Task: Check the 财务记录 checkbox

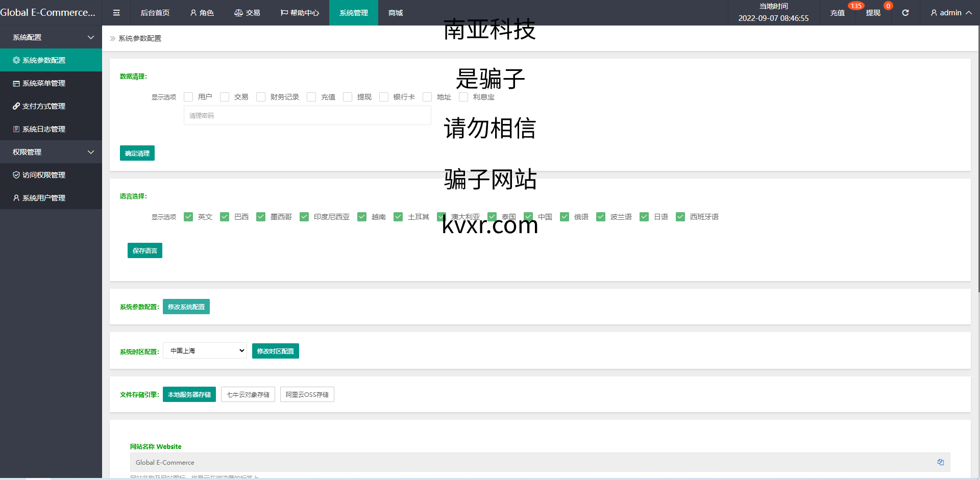Action: pyautogui.click(x=261, y=97)
